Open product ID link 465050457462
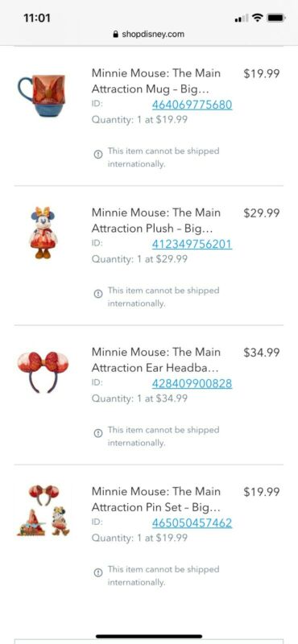Screen dimensions: 298x644 (192, 522)
